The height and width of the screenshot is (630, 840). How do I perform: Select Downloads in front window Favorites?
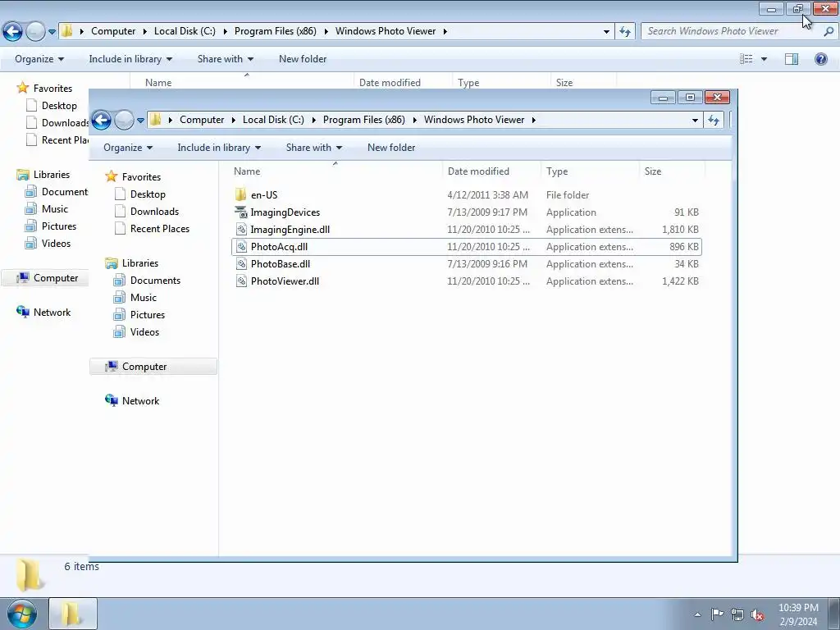click(x=154, y=211)
